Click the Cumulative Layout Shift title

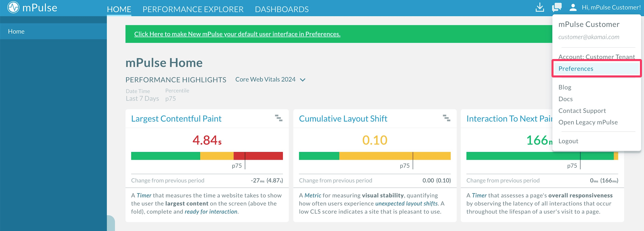[x=343, y=119]
